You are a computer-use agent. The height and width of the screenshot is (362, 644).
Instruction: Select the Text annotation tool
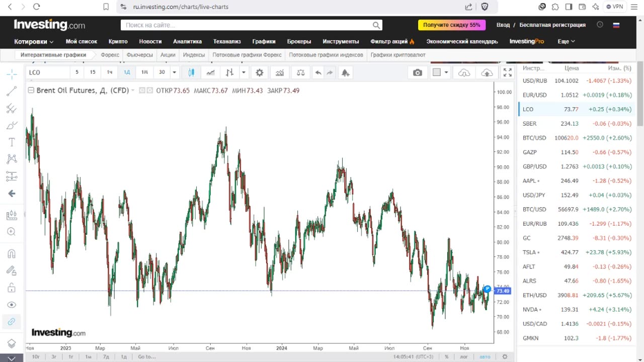click(x=12, y=142)
